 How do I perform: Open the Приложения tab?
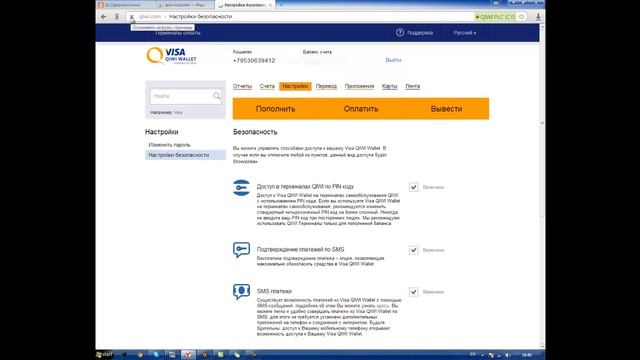pos(359,86)
